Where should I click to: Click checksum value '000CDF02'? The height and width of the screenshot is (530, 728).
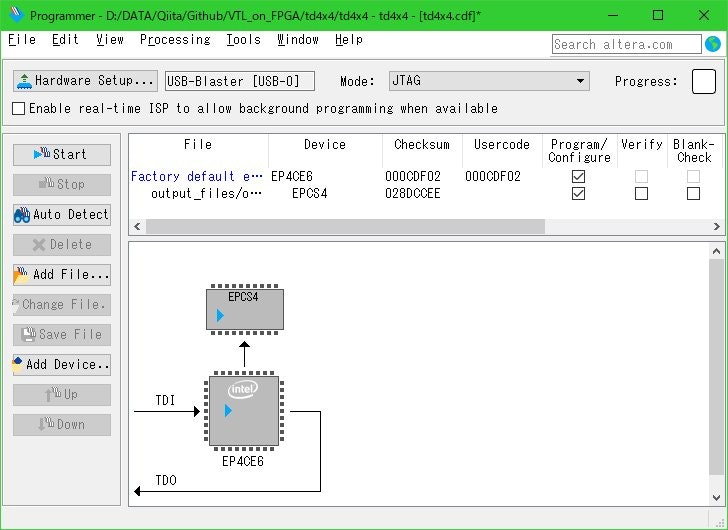click(x=413, y=176)
